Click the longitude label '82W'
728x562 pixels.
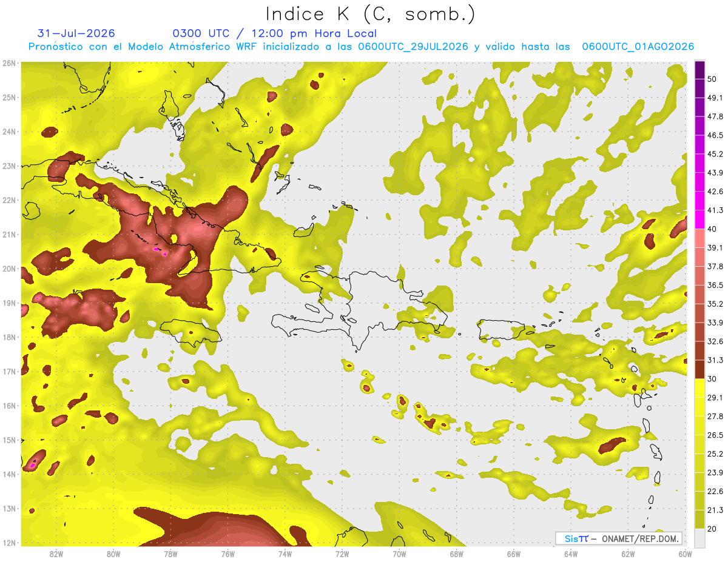pos(56,554)
